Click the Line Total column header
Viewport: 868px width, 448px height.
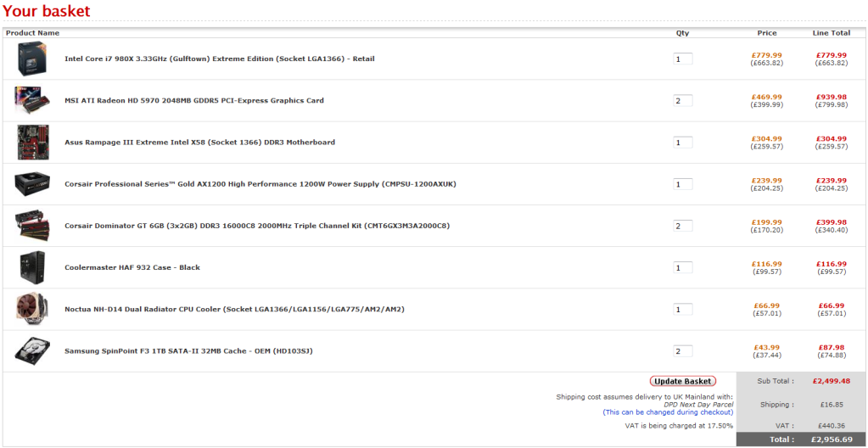point(832,33)
